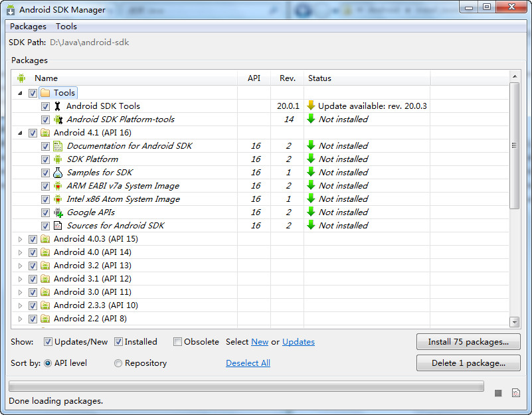Click the Intel x86 Atom System Image icon
The width and height of the screenshot is (532, 415).
tap(58, 199)
